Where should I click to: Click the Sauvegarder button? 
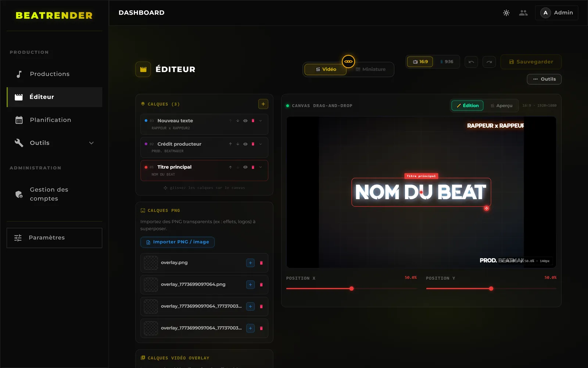(531, 62)
